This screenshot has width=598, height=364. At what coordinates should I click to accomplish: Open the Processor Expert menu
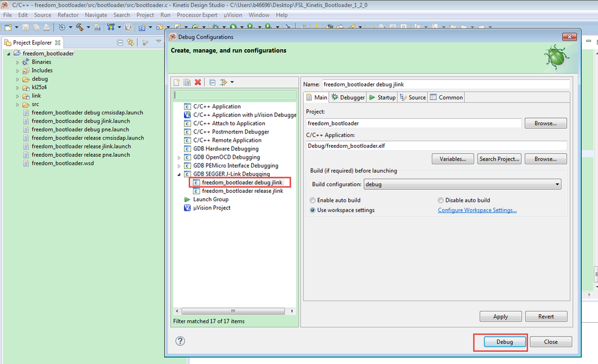197,15
